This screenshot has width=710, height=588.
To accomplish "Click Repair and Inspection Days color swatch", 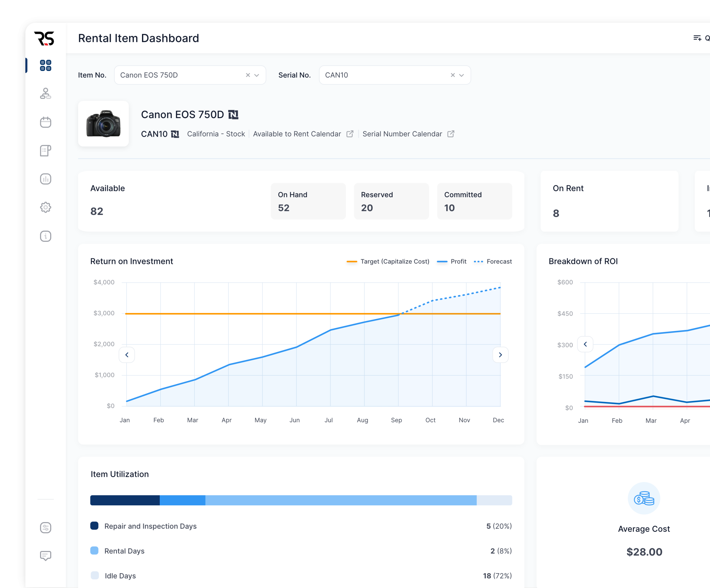I will [94, 526].
